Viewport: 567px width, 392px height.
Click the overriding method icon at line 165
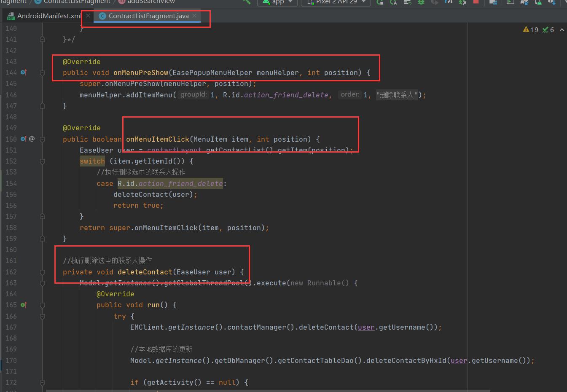click(24, 305)
